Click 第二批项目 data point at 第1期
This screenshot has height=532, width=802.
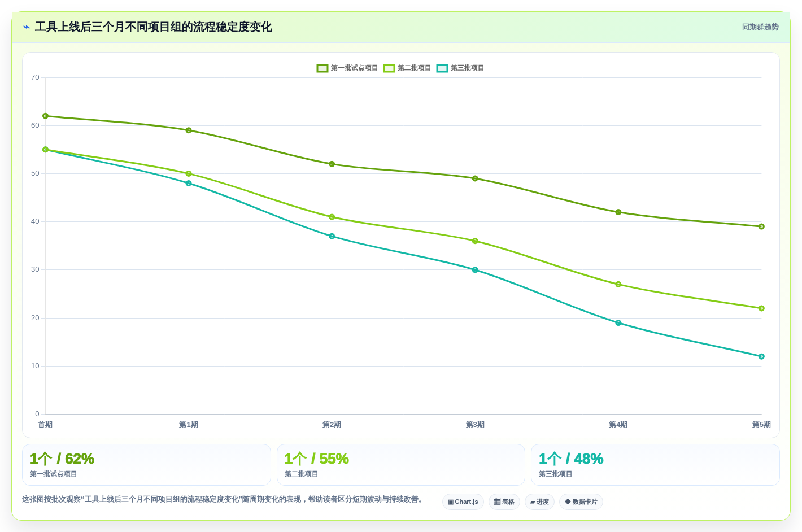pyautogui.click(x=189, y=174)
